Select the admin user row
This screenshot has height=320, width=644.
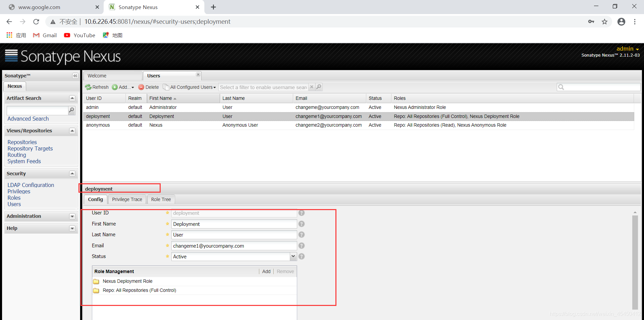(359, 107)
